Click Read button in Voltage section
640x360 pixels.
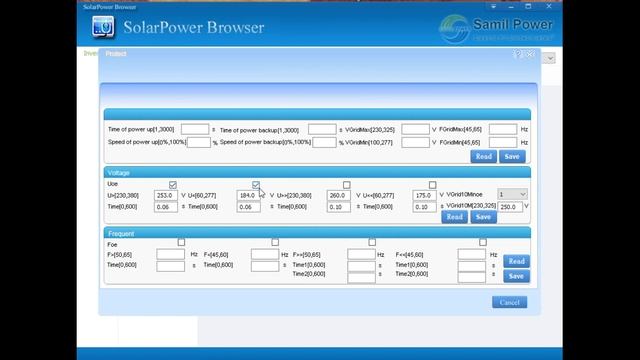(454, 217)
